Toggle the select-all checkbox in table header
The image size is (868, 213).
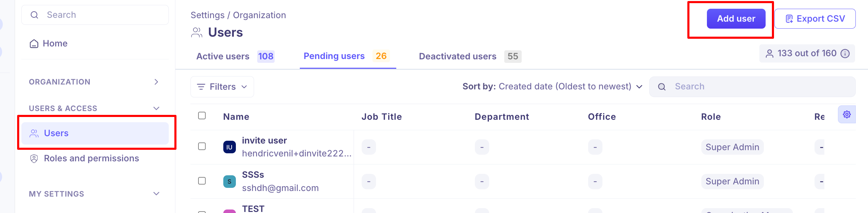pyautogui.click(x=202, y=116)
